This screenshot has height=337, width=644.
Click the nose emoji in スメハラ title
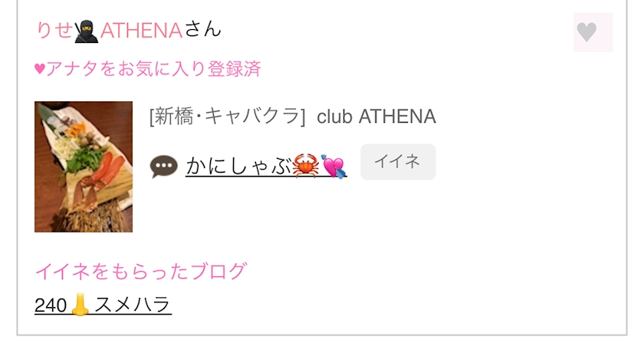click(x=80, y=305)
